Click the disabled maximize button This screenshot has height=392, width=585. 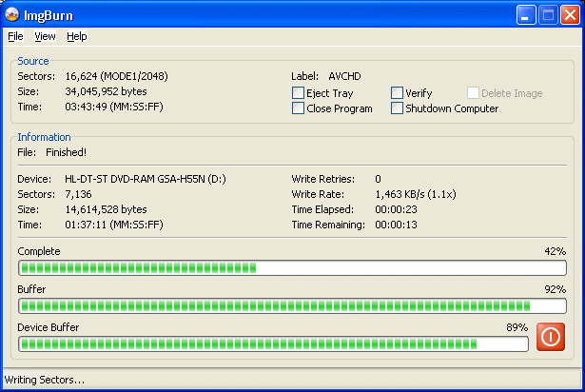coord(548,15)
